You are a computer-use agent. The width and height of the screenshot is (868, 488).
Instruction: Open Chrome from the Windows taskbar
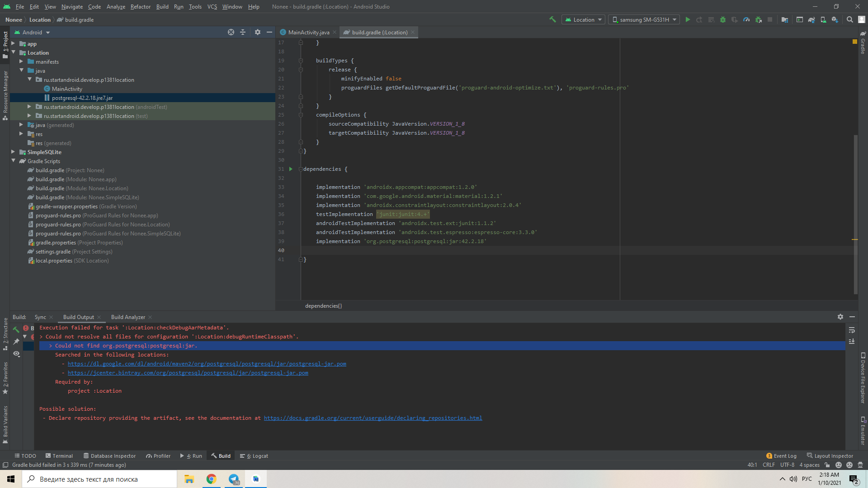tap(211, 479)
